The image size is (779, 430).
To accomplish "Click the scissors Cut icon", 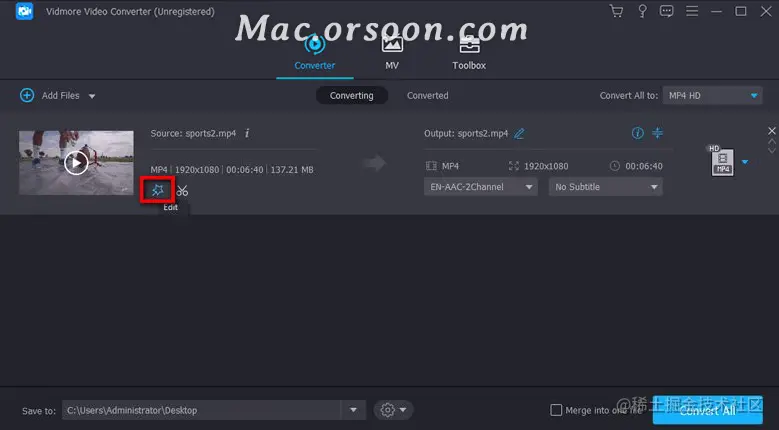I will (182, 190).
